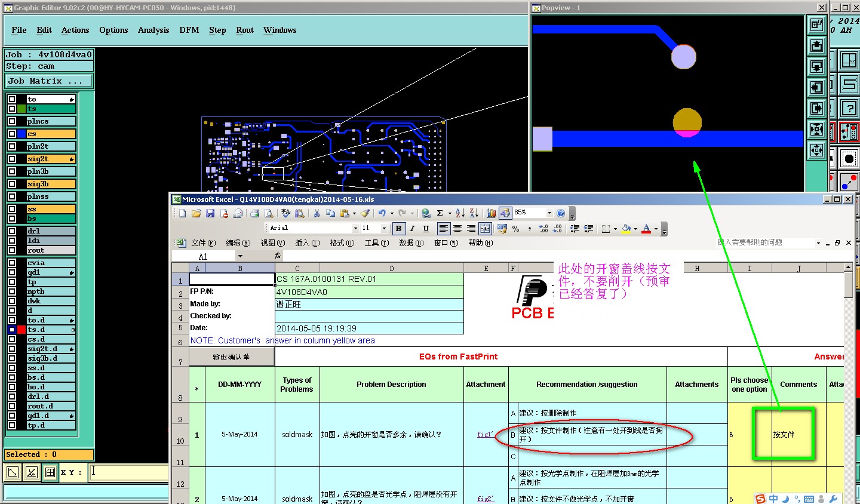Click the Excel AutoSum sigma icon
Image resolution: width=860 pixels, height=504 pixels.
tap(440, 213)
